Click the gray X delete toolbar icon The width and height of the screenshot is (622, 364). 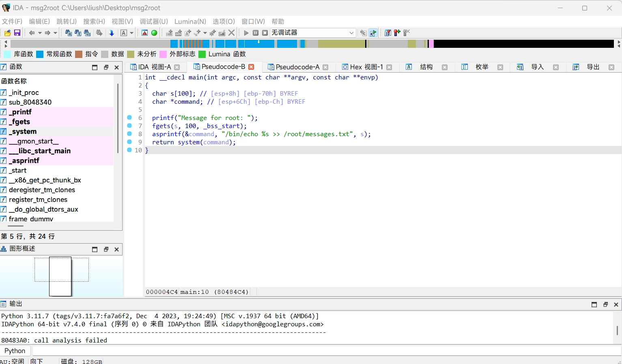point(232,33)
